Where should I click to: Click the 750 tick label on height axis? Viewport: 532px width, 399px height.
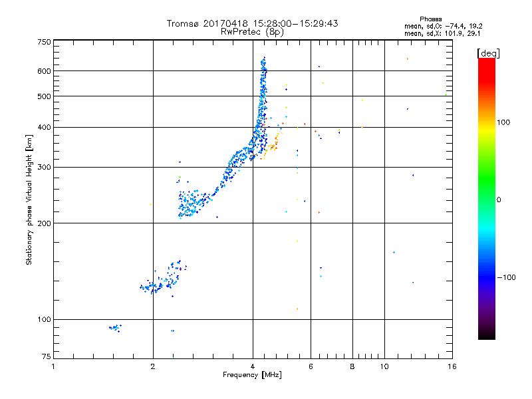pyautogui.click(x=44, y=42)
